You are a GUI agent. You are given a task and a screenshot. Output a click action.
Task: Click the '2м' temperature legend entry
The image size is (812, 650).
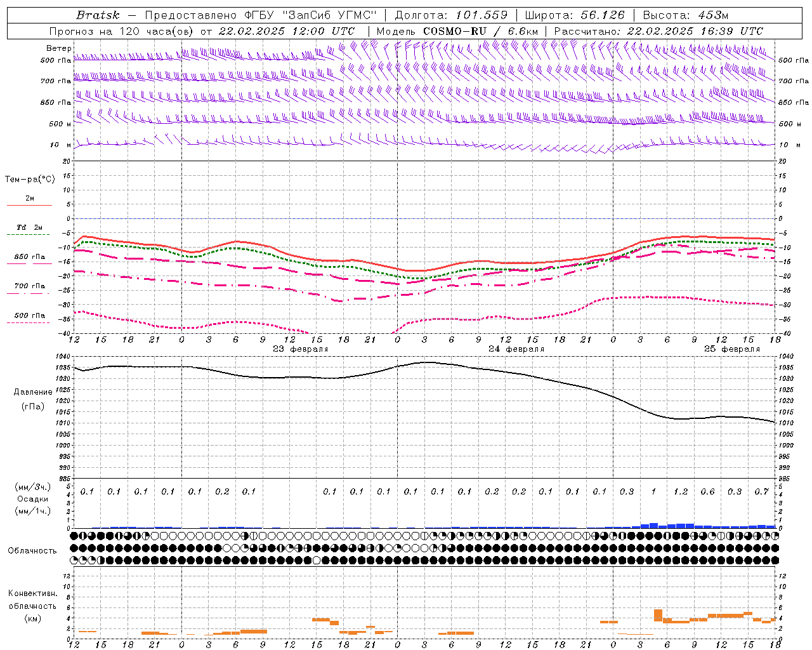point(30,198)
